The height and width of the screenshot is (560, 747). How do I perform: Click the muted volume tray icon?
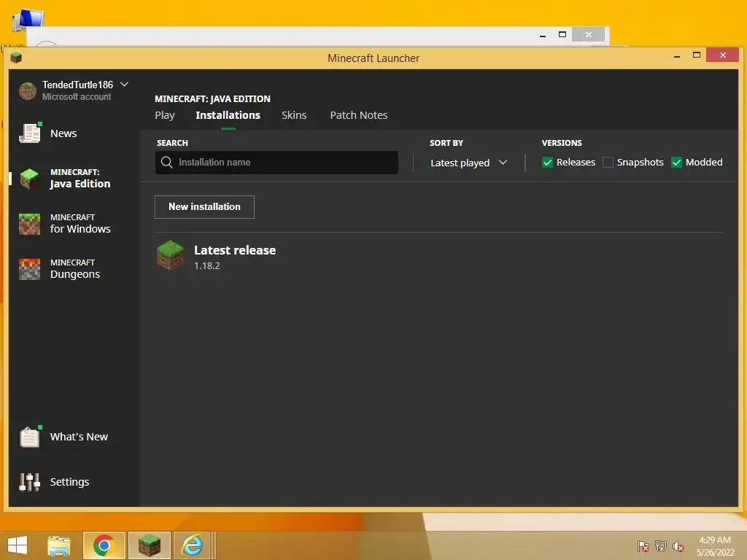coord(678,546)
